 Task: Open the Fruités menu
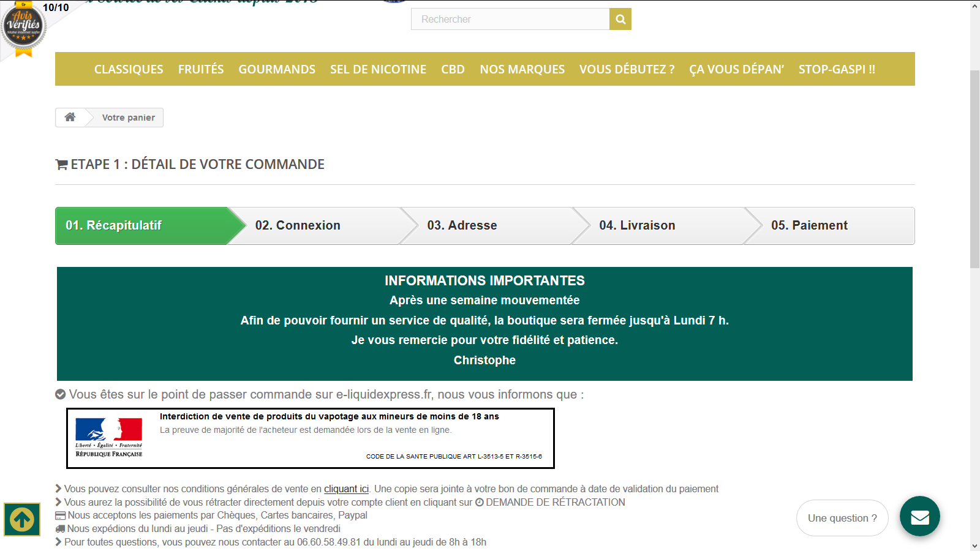[201, 69]
